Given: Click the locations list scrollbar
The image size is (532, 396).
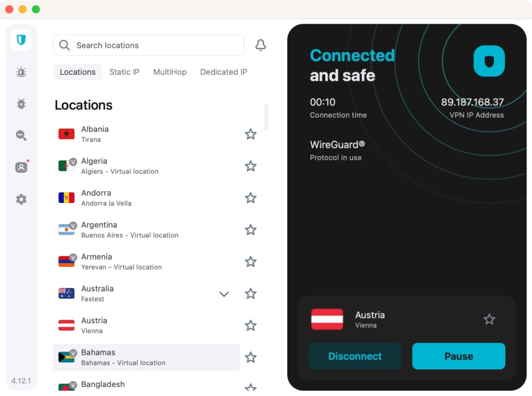Looking at the screenshot, I should click(x=267, y=117).
